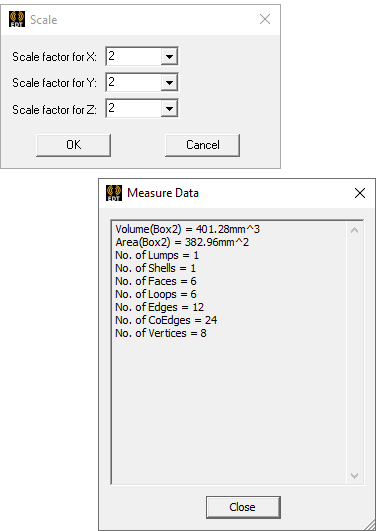380x531 pixels.
Task: Click the No. of CoEdges line
Action: 166,320
